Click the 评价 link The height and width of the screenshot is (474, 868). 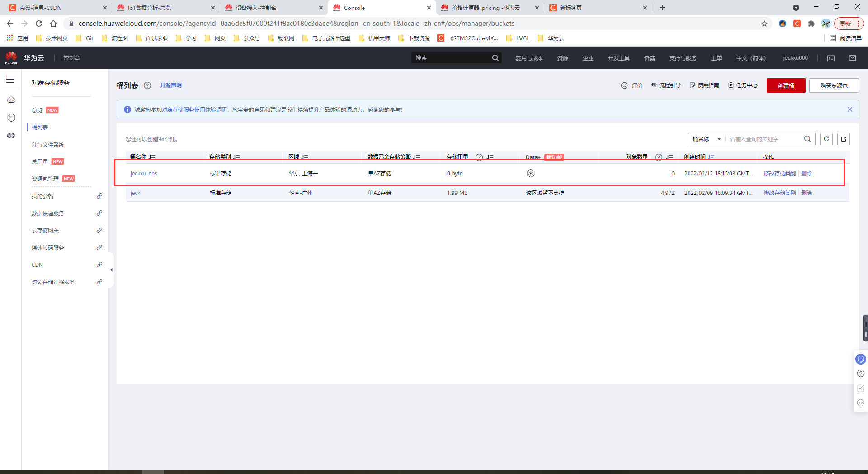click(632, 85)
